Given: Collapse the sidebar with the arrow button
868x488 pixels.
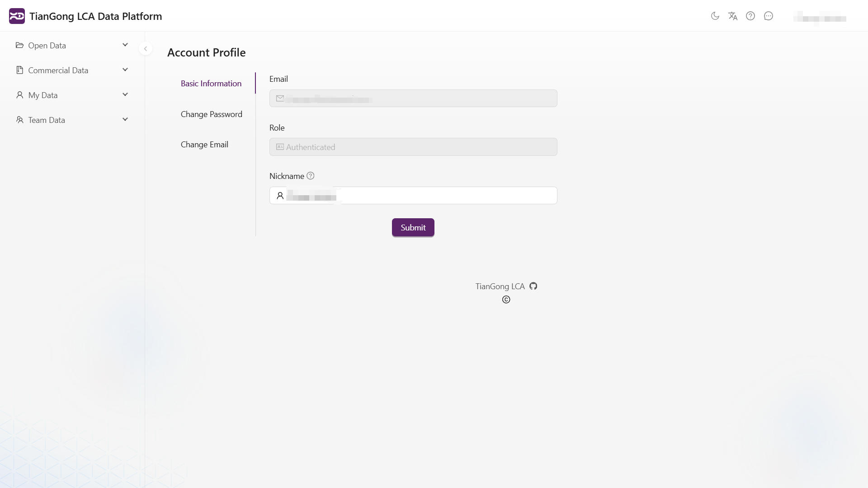Looking at the screenshot, I should (146, 49).
